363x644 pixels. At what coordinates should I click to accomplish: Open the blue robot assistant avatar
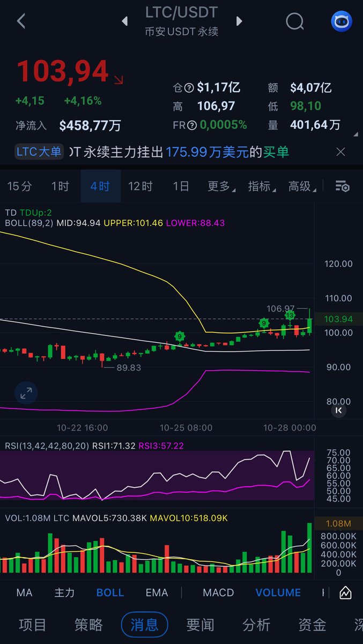pyautogui.click(x=341, y=21)
